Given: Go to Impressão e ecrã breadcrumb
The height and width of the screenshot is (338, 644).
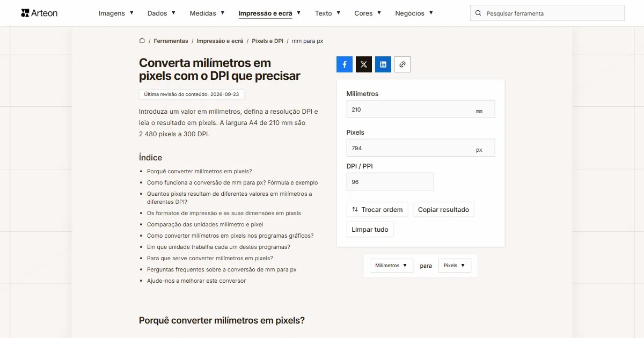Looking at the screenshot, I should [x=220, y=41].
